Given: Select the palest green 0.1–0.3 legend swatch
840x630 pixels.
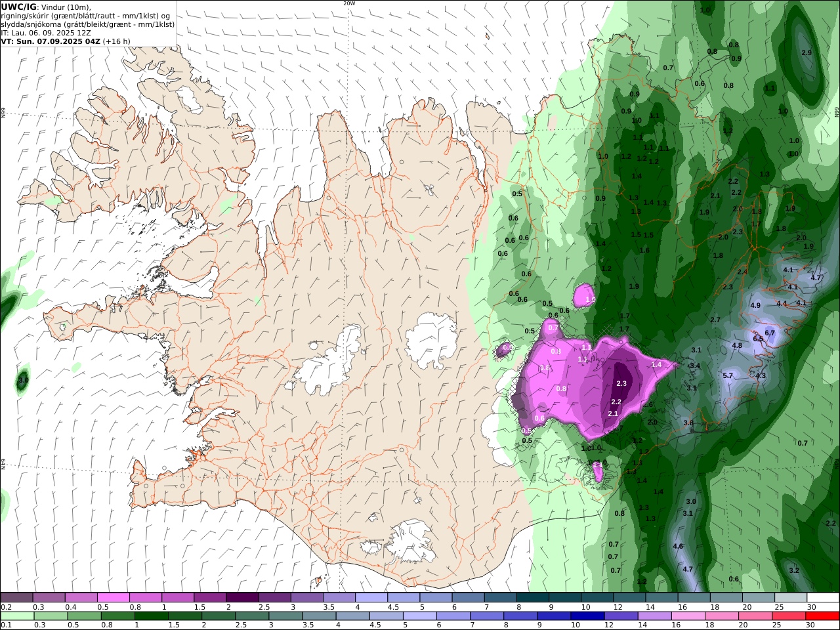Looking at the screenshot, I should [x=17, y=616].
